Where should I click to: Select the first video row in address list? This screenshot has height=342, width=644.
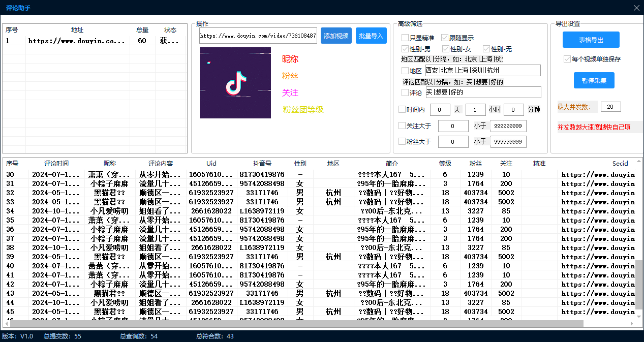(76, 41)
